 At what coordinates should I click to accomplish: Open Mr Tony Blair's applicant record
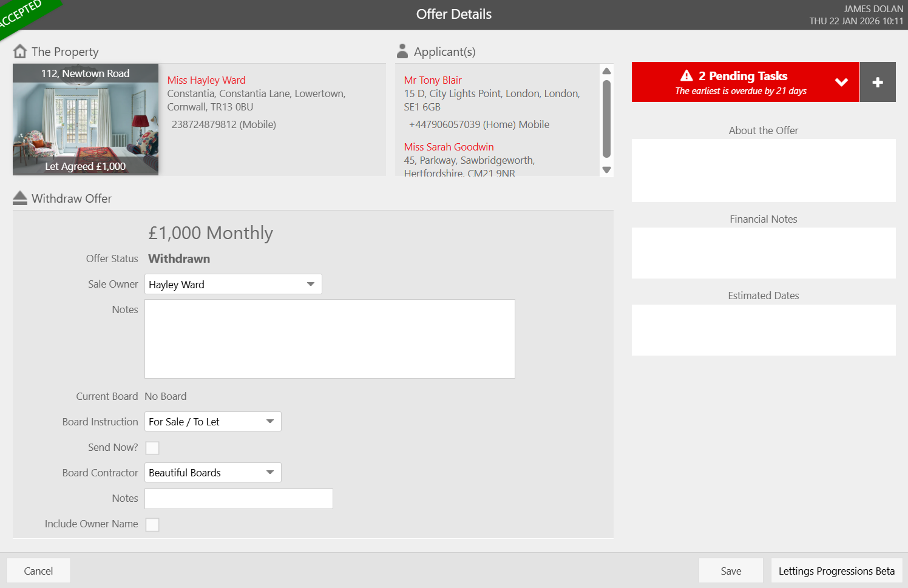pos(433,80)
